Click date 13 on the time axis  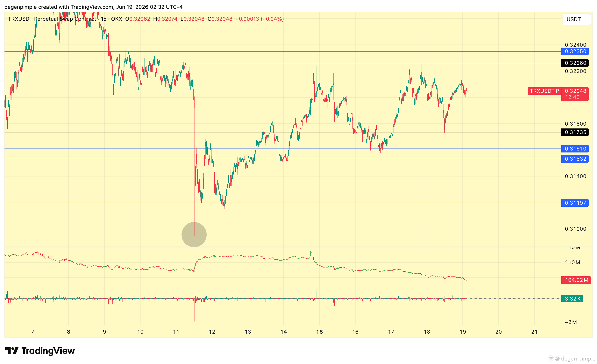click(248, 332)
